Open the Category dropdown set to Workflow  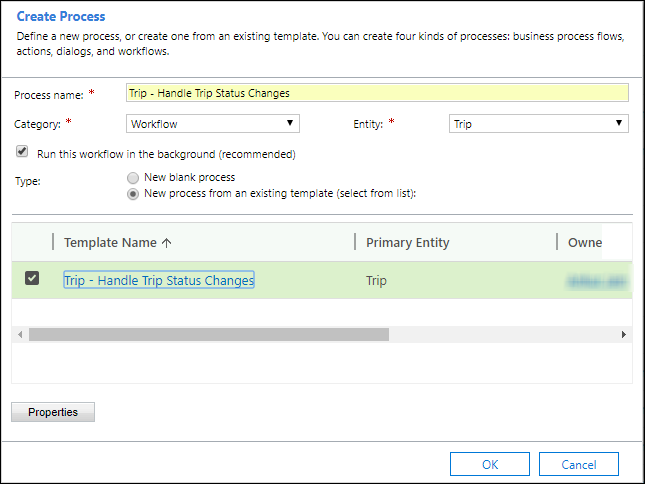(213, 123)
